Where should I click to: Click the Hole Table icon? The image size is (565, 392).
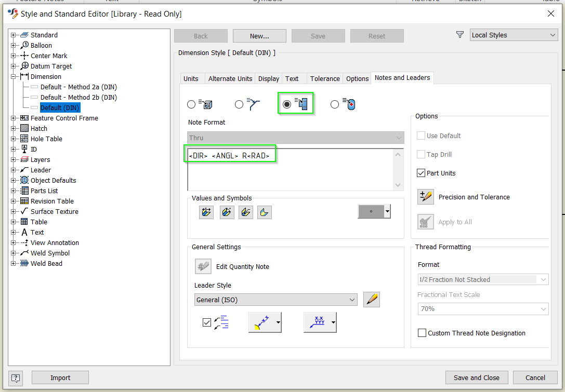point(24,139)
